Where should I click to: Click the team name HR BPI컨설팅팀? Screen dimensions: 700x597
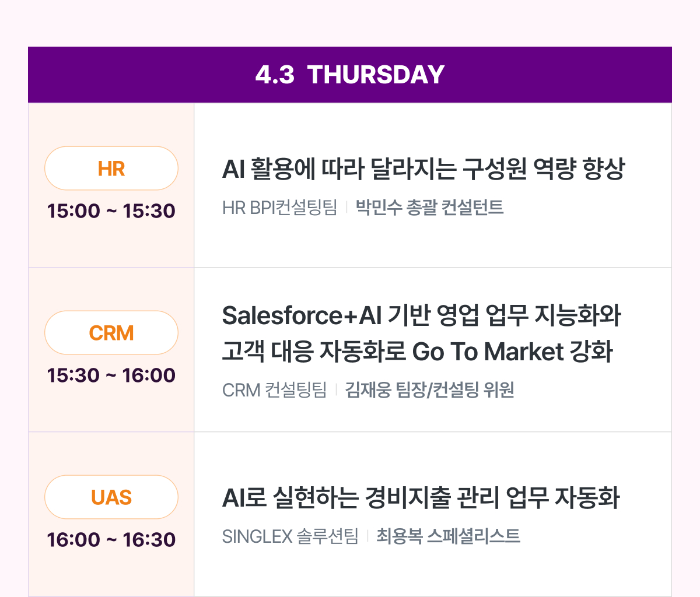click(280, 208)
